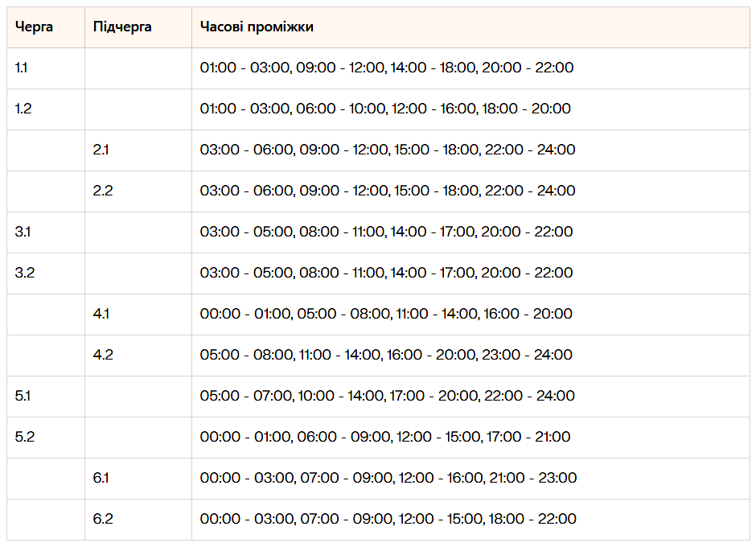This screenshot has width=756, height=547.
Task: Select the queue 1.2 label cell
Action: (23, 109)
